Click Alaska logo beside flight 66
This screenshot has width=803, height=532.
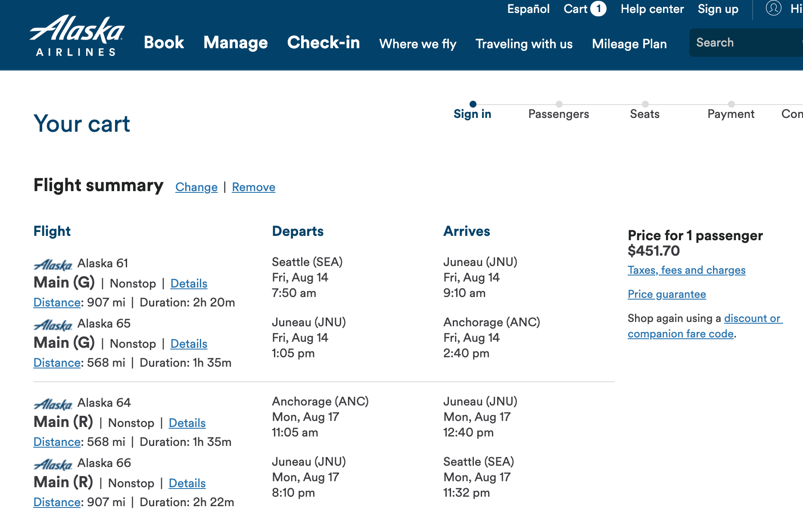tap(53, 464)
